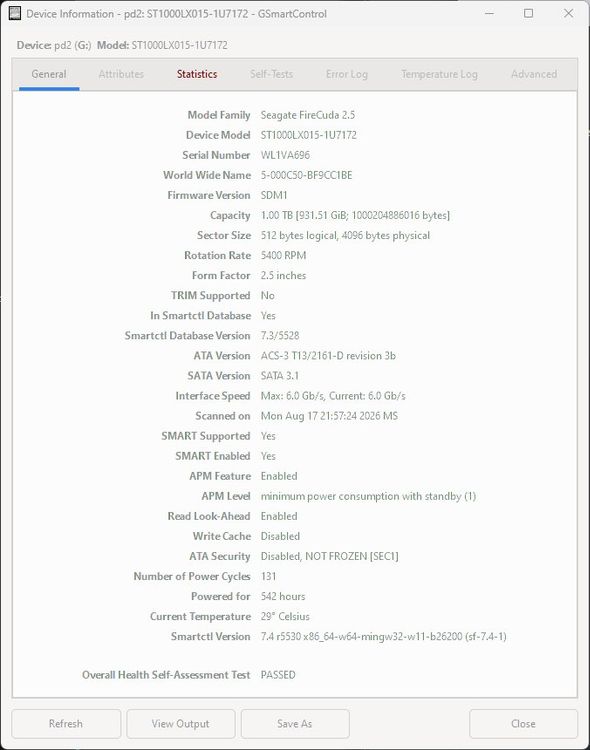Go to the Self-Tests tab
The image size is (590, 750).
pos(271,74)
